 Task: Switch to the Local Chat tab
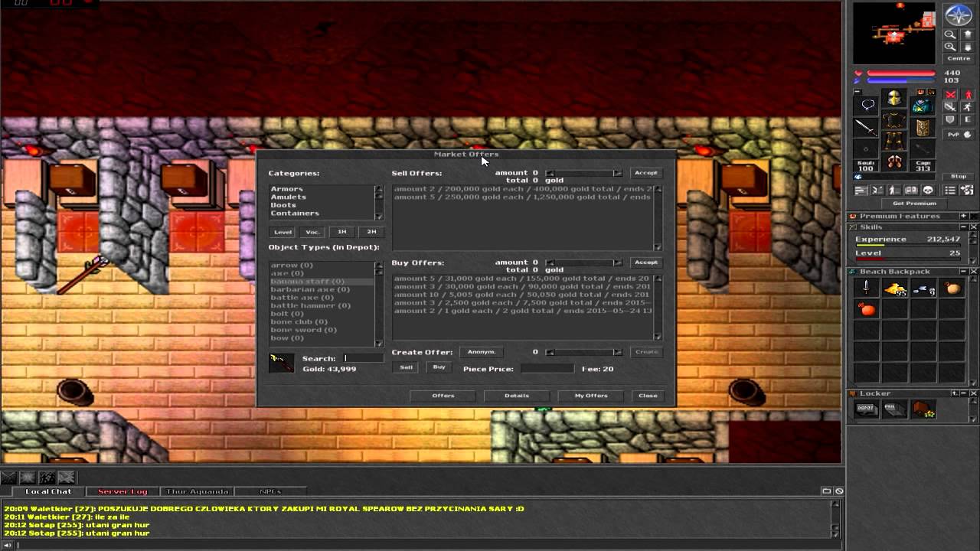(x=47, y=491)
